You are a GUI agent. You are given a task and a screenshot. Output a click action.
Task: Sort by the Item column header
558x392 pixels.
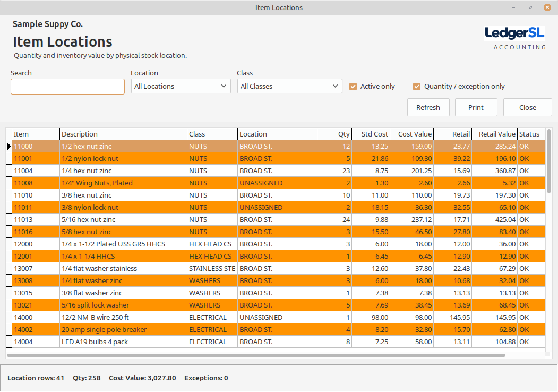(x=36, y=134)
